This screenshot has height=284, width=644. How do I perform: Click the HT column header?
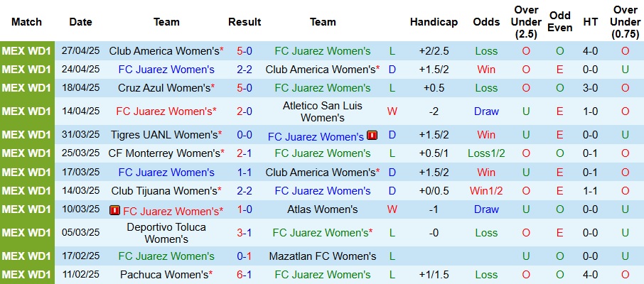(x=590, y=22)
